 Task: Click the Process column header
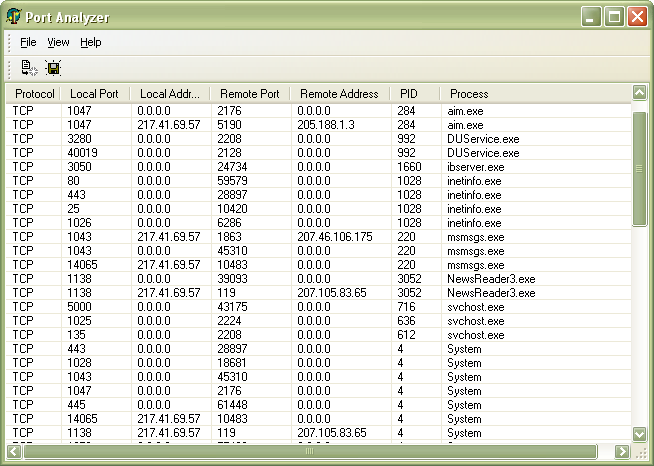[x=536, y=94]
